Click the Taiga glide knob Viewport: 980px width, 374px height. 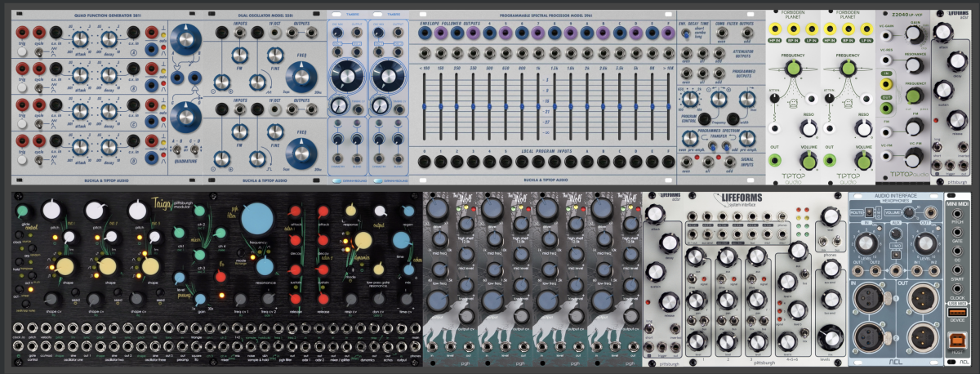click(23, 211)
